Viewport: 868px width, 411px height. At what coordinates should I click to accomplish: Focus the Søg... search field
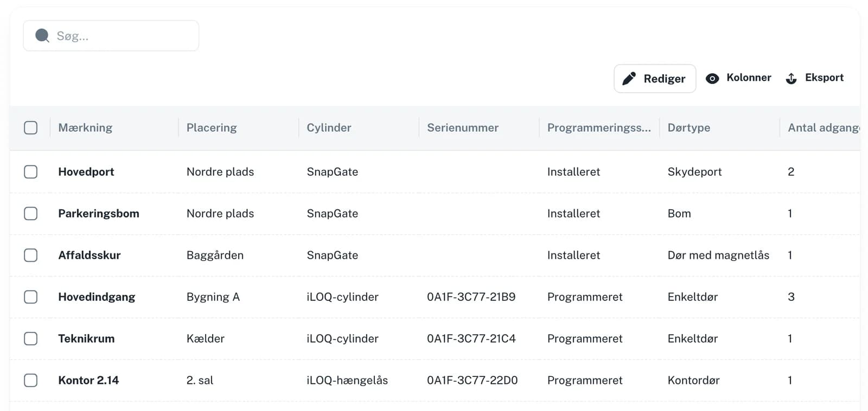coord(111,36)
